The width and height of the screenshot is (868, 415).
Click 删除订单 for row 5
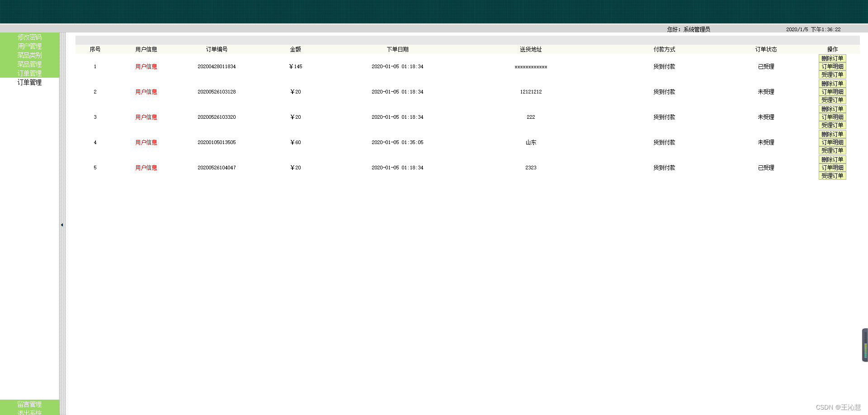coord(832,159)
